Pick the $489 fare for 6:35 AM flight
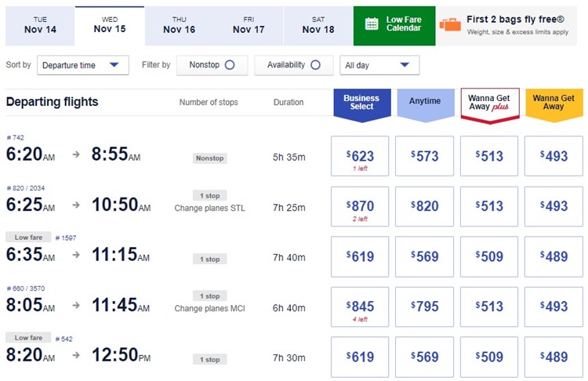This screenshot has height=381, width=588. pyautogui.click(x=554, y=256)
